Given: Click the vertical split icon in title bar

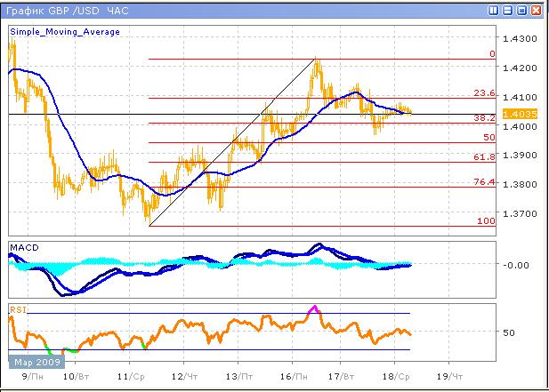Looking at the screenshot, I should click(x=493, y=12).
